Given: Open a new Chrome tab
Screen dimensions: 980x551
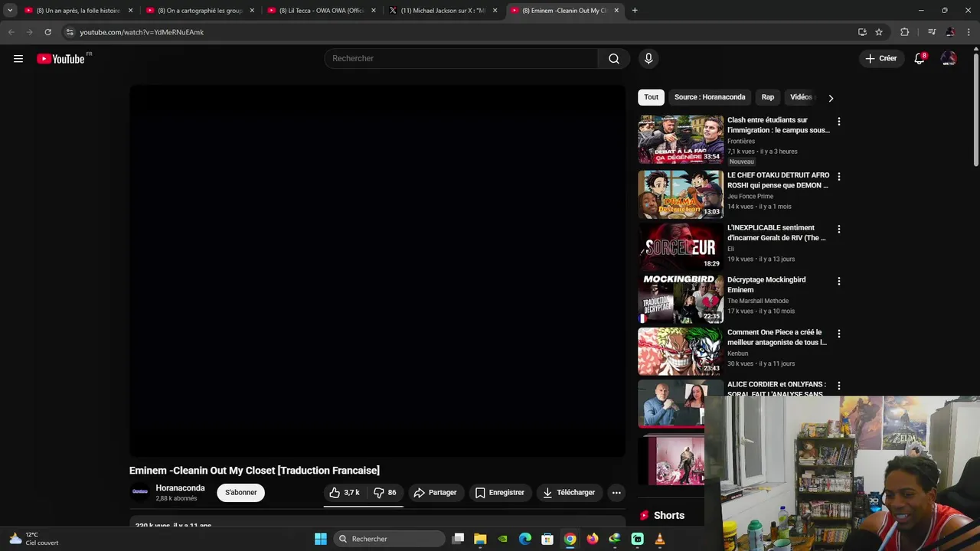Looking at the screenshot, I should click(635, 11).
